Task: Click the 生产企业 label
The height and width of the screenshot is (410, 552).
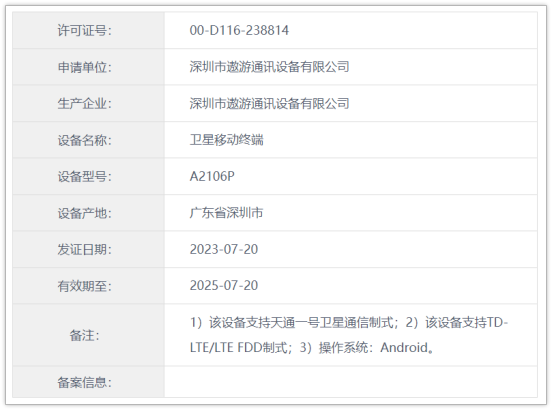Action: point(84,103)
